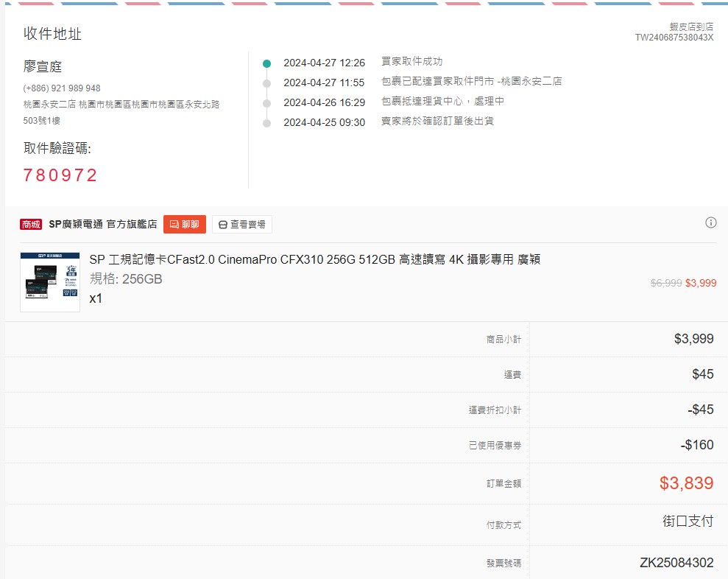
Task: Open the SP 工規記憶卡CFast2.0 product title
Action: click(314, 260)
